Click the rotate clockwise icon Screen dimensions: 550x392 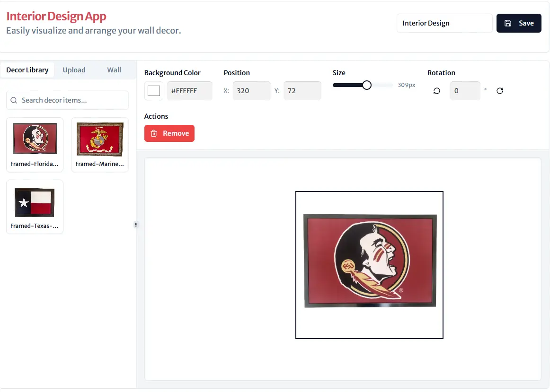pyautogui.click(x=500, y=91)
